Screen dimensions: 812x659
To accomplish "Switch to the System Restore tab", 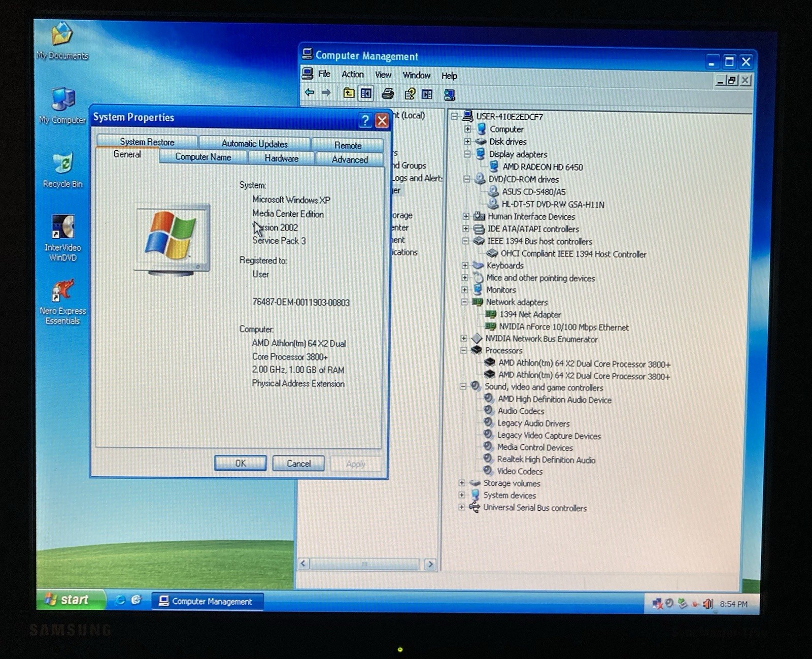I will (x=147, y=142).
